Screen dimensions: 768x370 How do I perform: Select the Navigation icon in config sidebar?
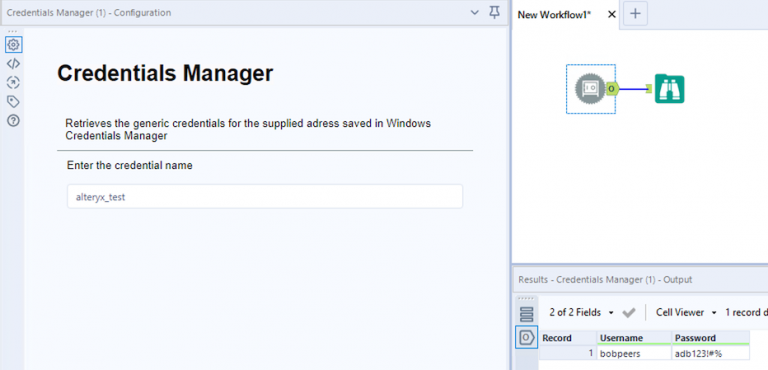[x=13, y=82]
